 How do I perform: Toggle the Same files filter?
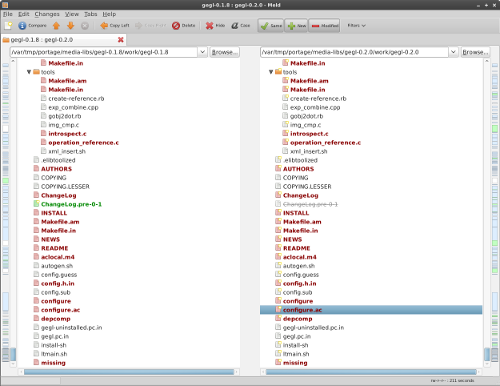[x=271, y=26]
